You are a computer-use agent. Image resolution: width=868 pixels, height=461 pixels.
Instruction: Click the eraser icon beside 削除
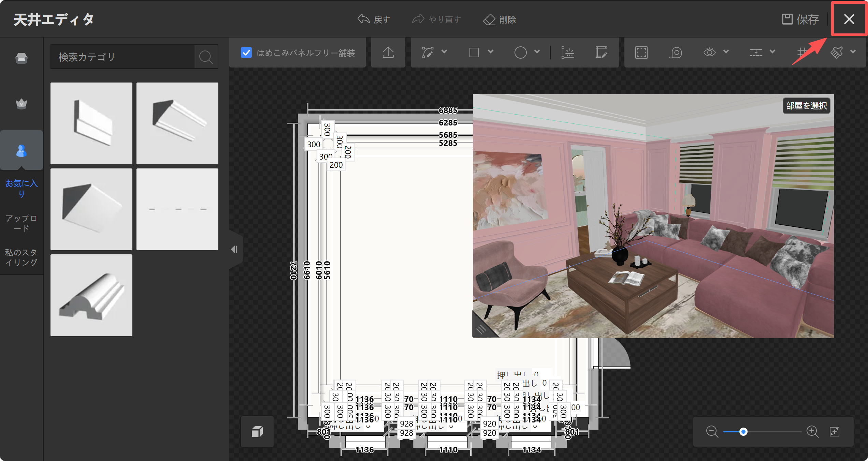[x=489, y=19]
